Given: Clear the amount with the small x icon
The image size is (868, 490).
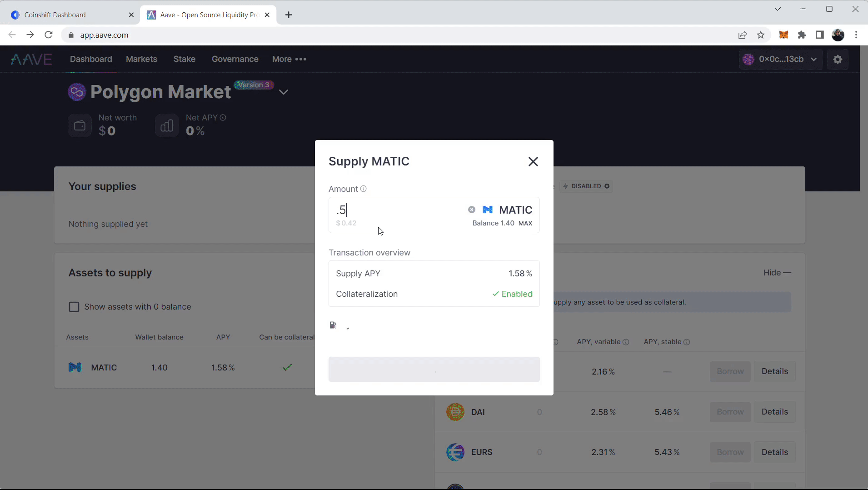Looking at the screenshot, I should [472, 210].
